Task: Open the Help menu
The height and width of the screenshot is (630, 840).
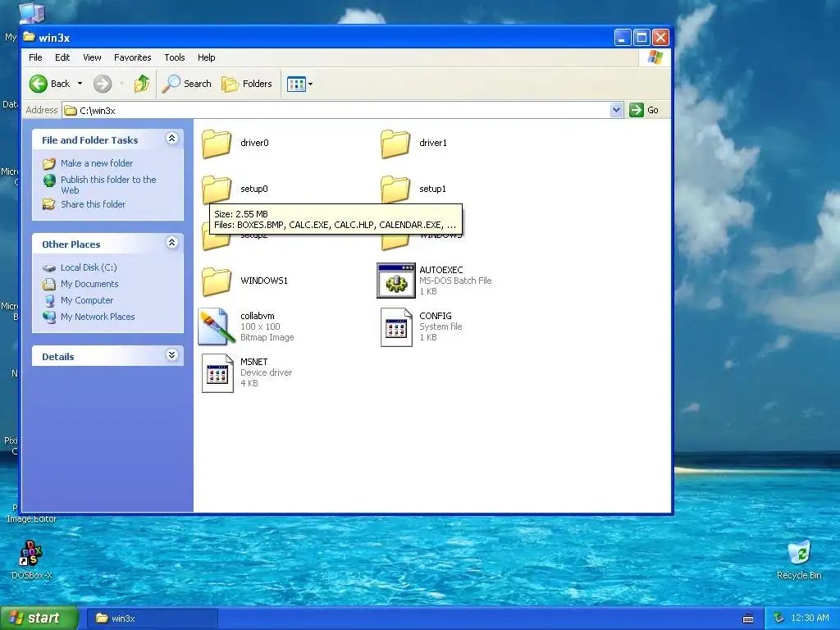Action: pos(206,57)
